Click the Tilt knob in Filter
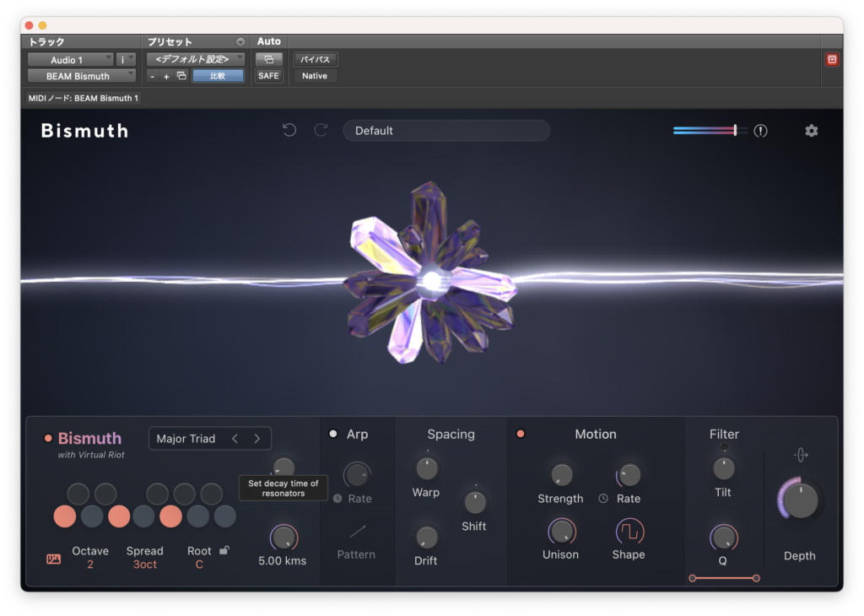 click(x=723, y=469)
